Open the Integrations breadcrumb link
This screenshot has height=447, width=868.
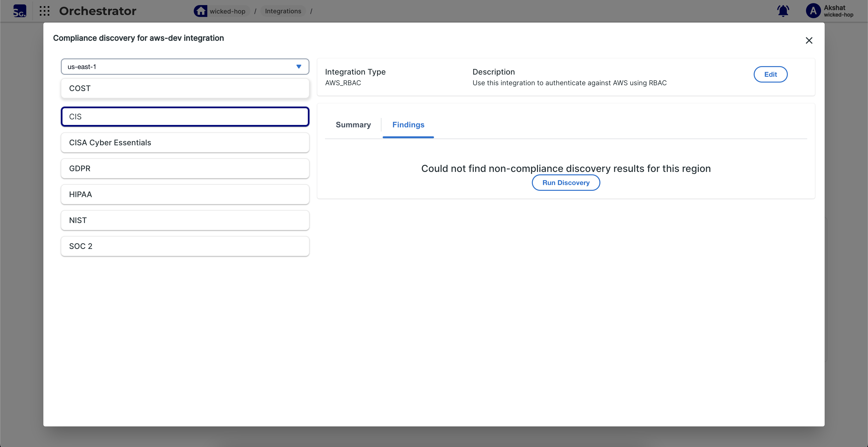283,11
